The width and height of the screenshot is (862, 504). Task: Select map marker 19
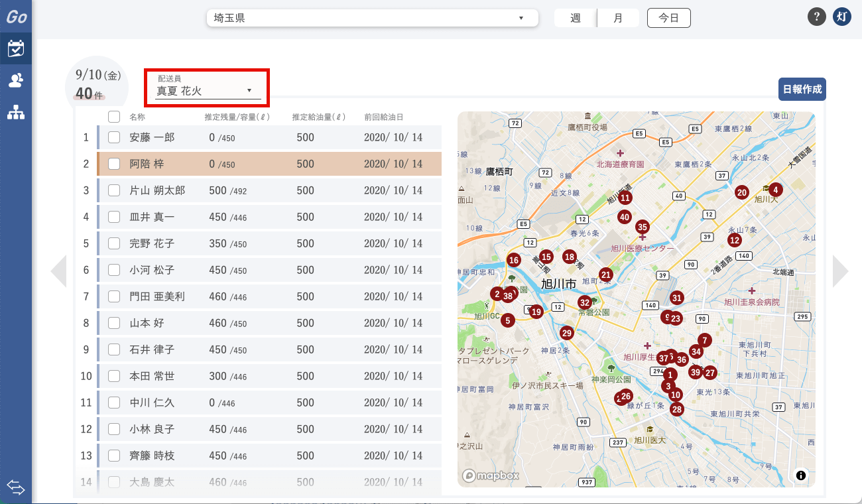[x=536, y=312]
